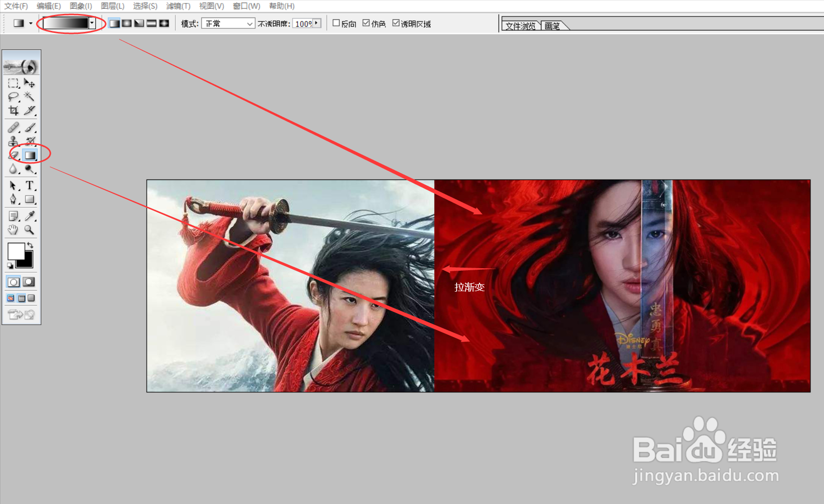Switch to the 文件浏览 tab
824x504 pixels.
(521, 26)
